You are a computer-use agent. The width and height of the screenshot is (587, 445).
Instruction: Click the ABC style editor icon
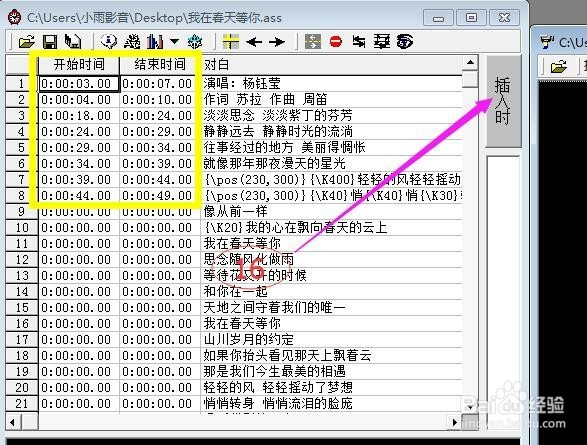[132, 42]
